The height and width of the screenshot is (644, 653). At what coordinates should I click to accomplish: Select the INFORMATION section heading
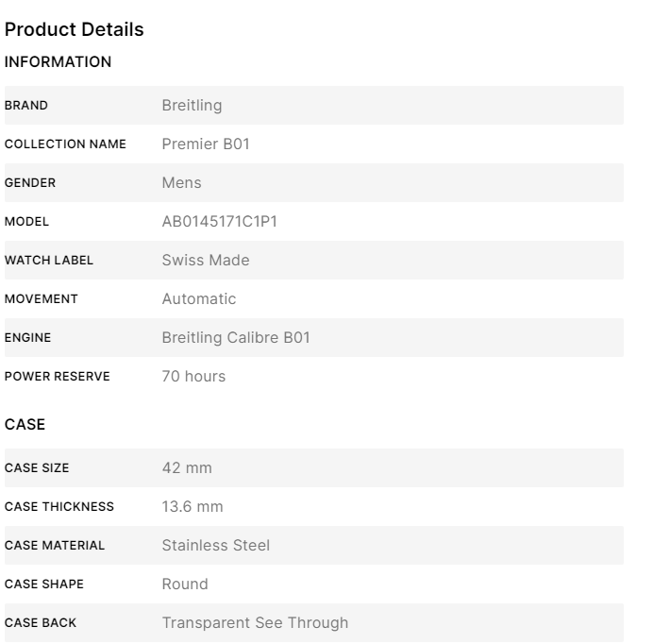58,62
